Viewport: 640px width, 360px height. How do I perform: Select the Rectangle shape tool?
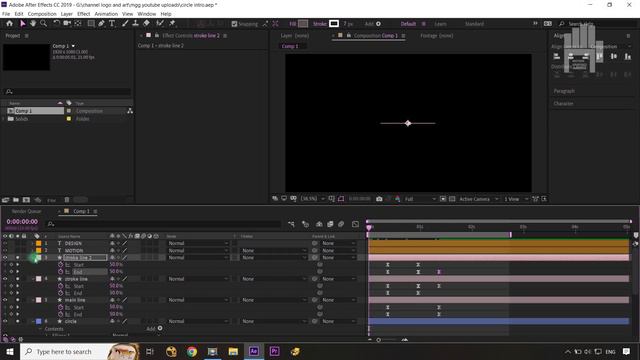[x=91, y=24]
